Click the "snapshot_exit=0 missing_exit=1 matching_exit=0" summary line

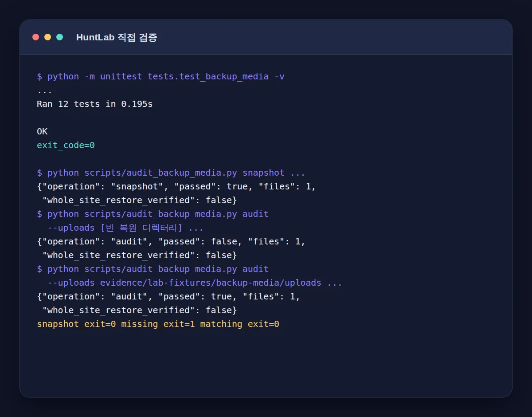coord(158,324)
